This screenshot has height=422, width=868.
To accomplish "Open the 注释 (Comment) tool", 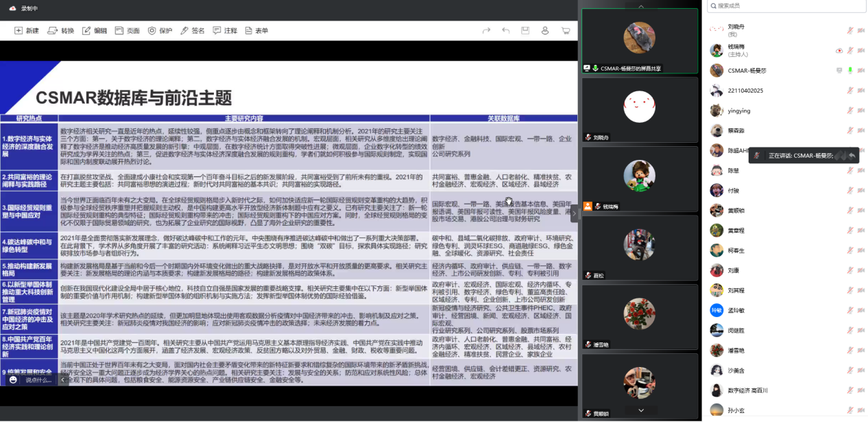I will pos(225,31).
